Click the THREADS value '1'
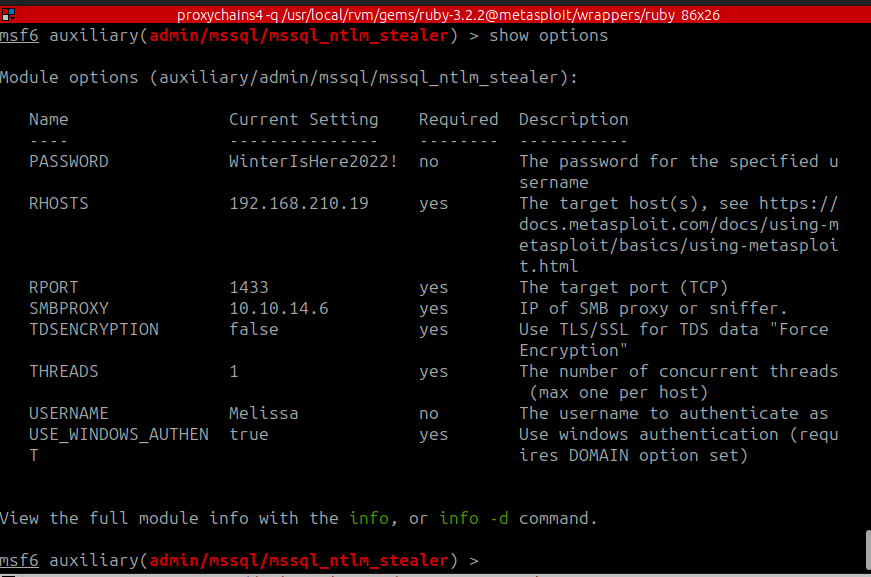The height and width of the screenshot is (577, 871). pos(234,371)
